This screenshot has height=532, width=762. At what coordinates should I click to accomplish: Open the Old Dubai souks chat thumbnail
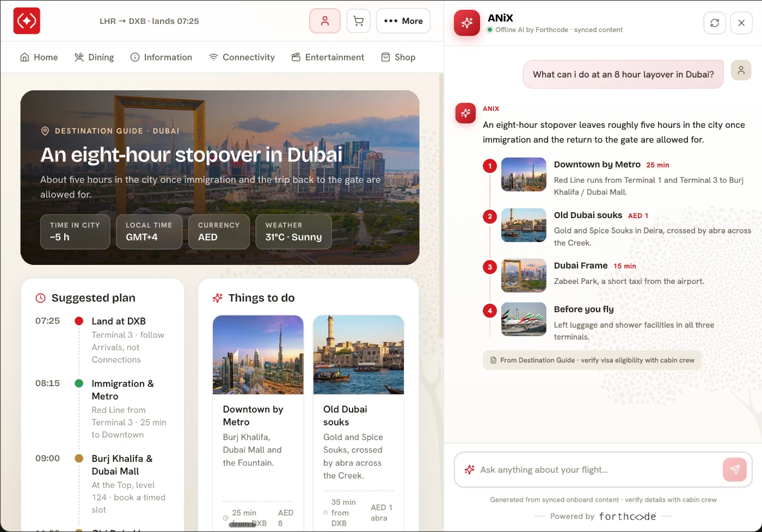(524, 225)
